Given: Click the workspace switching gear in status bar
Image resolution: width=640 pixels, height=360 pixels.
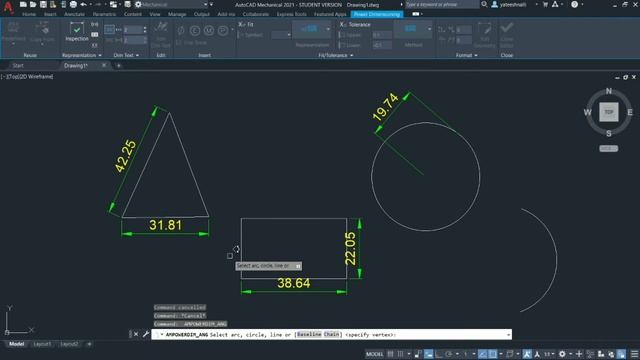Looking at the screenshot, I should [562, 354].
